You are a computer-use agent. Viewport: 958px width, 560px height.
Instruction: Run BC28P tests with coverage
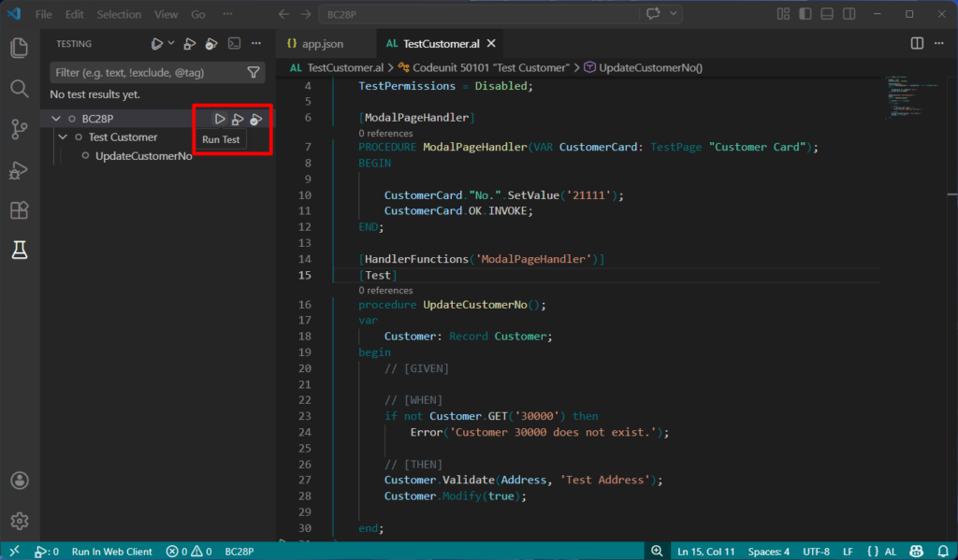(x=255, y=119)
